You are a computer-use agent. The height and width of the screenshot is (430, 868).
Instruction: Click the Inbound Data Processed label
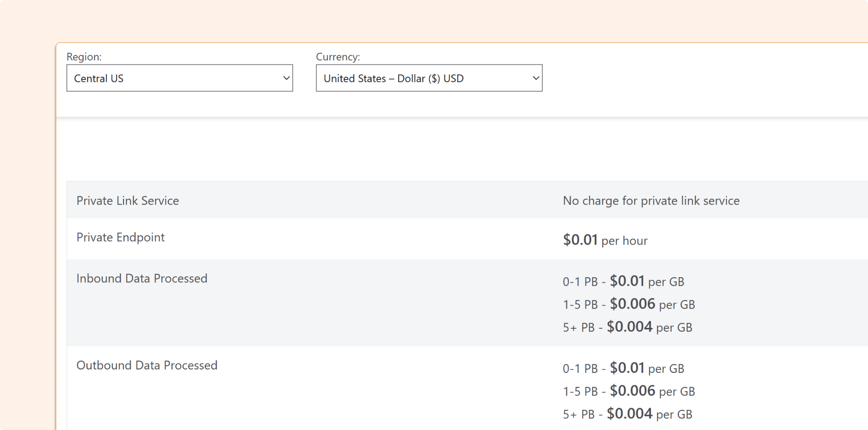tap(142, 279)
